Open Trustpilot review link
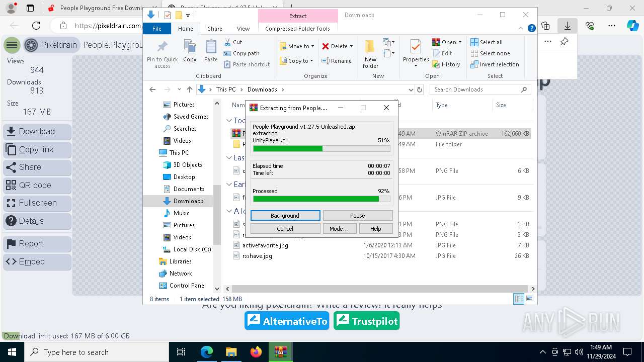Screen dimensions: 644x362 (x=366, y=321)
